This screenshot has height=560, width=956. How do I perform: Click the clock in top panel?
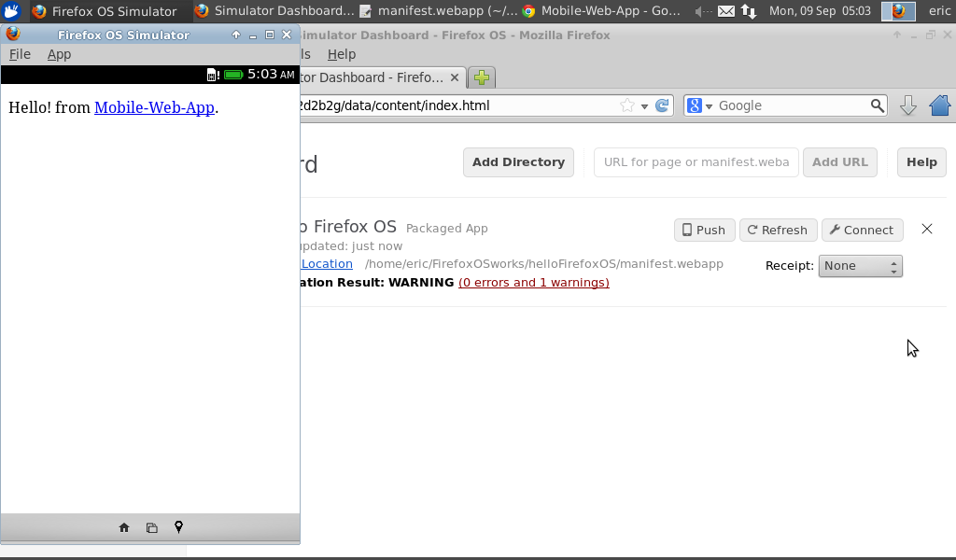tap(820, 11)
